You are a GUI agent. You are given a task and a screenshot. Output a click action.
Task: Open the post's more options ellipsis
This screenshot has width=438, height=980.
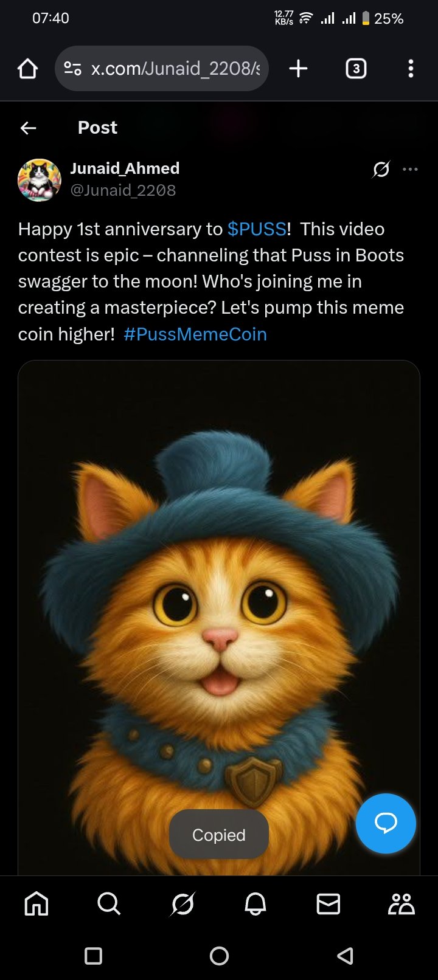click(x=411, y=169)
